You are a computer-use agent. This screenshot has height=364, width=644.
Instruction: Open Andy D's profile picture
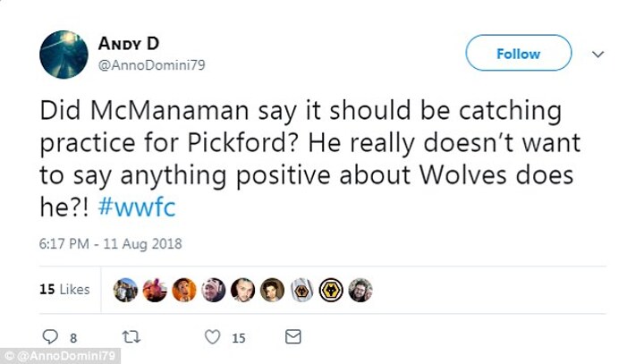(63, 54)
